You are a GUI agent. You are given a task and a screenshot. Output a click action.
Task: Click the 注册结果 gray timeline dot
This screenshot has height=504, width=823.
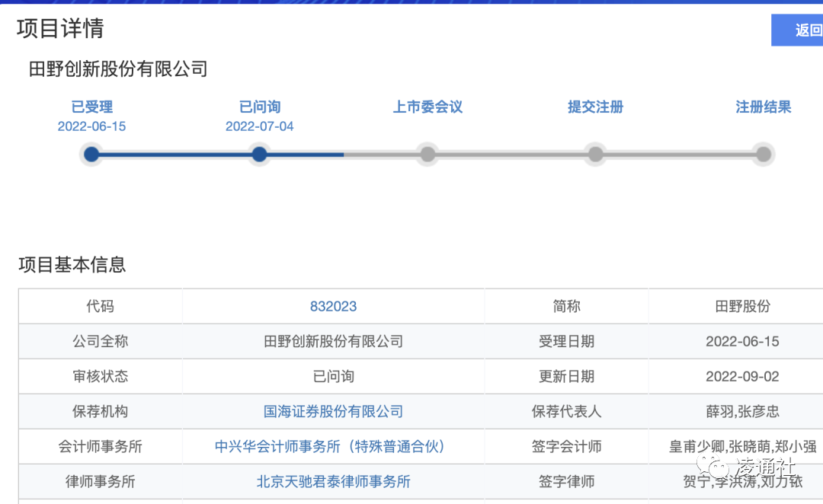click(764, 155)
